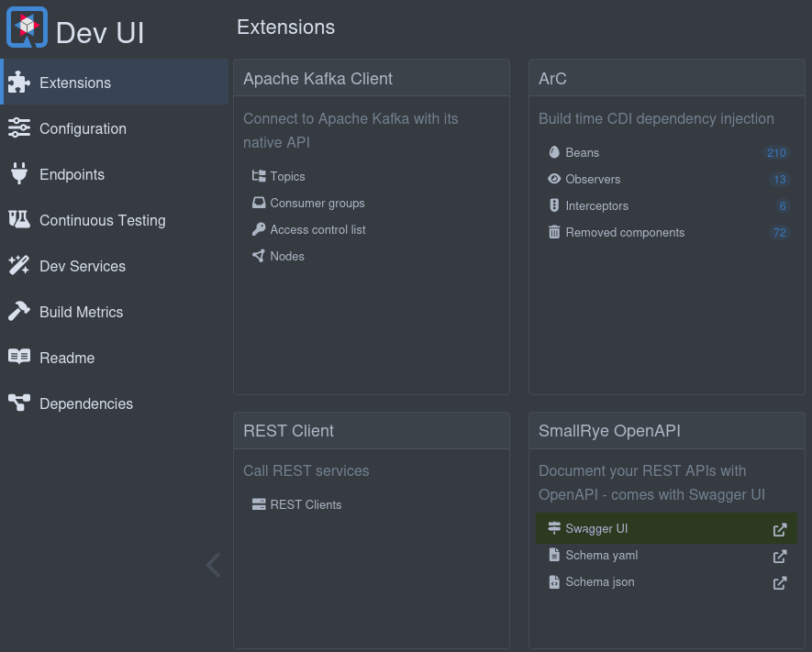Click the Extensions puzzle piece icon
This screenshot has width=812, height=652.
click(x=18, y=83)
